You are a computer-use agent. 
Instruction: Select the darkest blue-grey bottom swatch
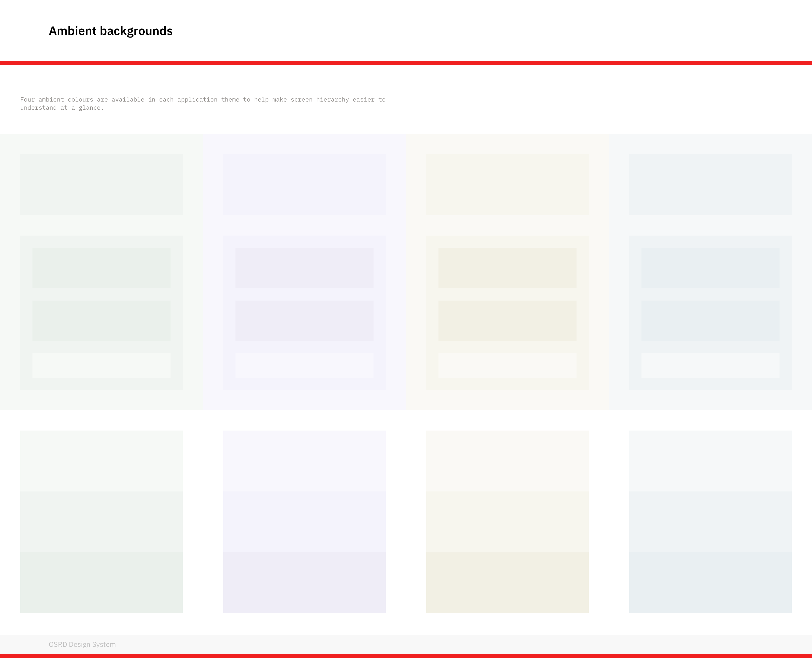pyautogui.click(x=710, y=583)
